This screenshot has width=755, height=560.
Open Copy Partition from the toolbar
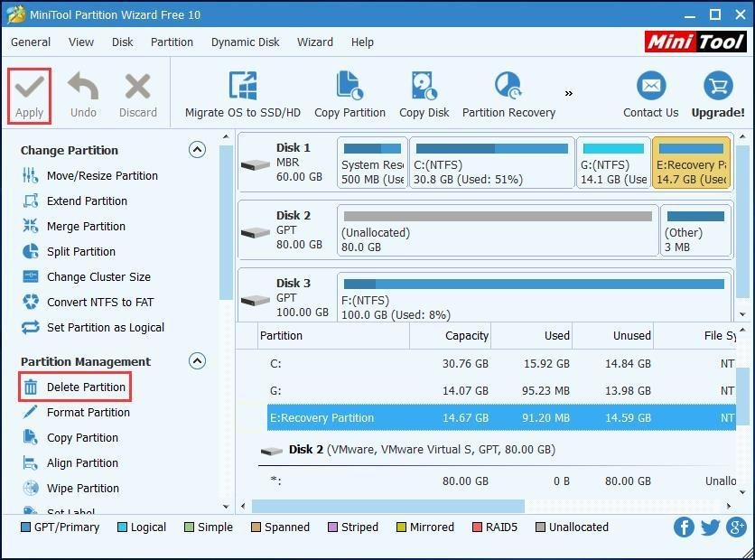[350, 95]
